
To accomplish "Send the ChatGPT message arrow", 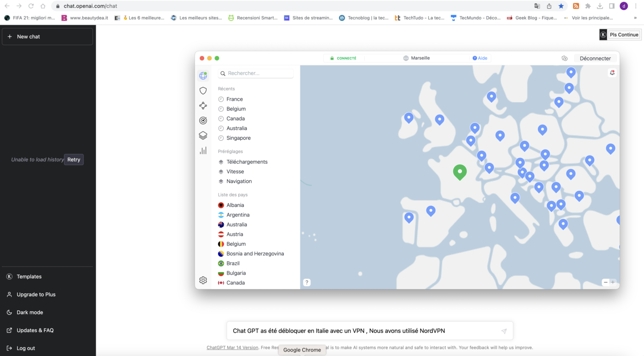I will [x=504, y=331].
